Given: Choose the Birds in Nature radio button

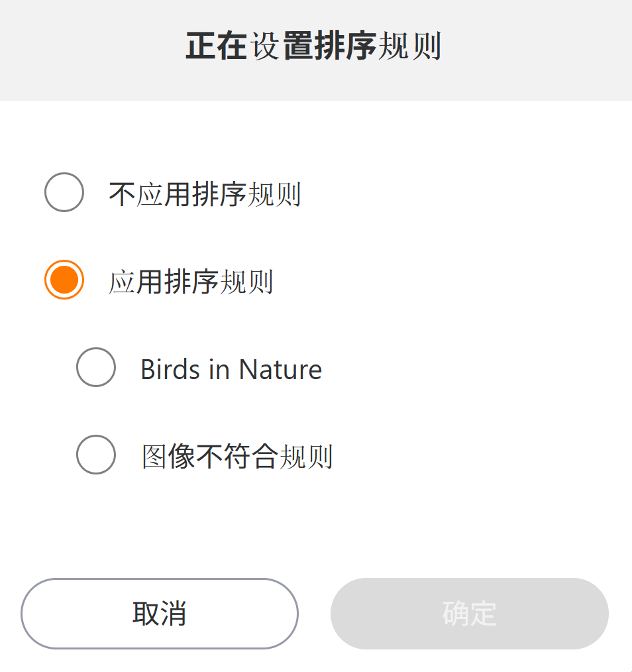Looking at the screenshot, I should click(96, 367).
